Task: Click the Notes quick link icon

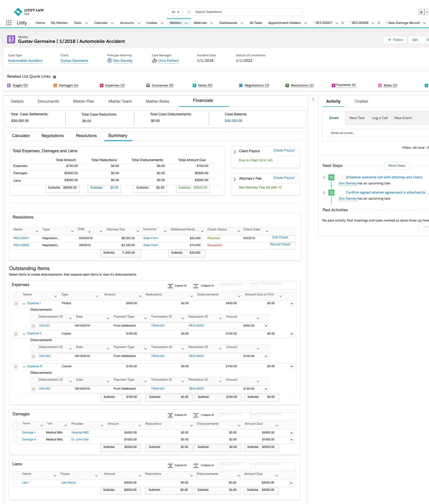Action: (x=195, y=85)
